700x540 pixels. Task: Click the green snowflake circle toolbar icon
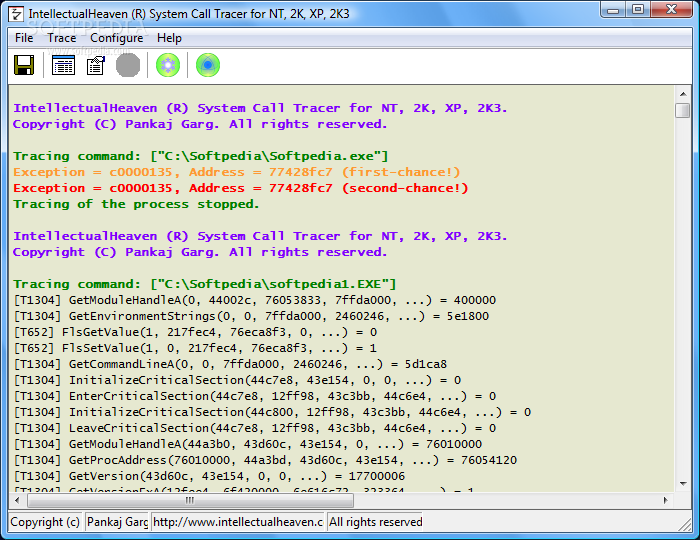[168, 65]
